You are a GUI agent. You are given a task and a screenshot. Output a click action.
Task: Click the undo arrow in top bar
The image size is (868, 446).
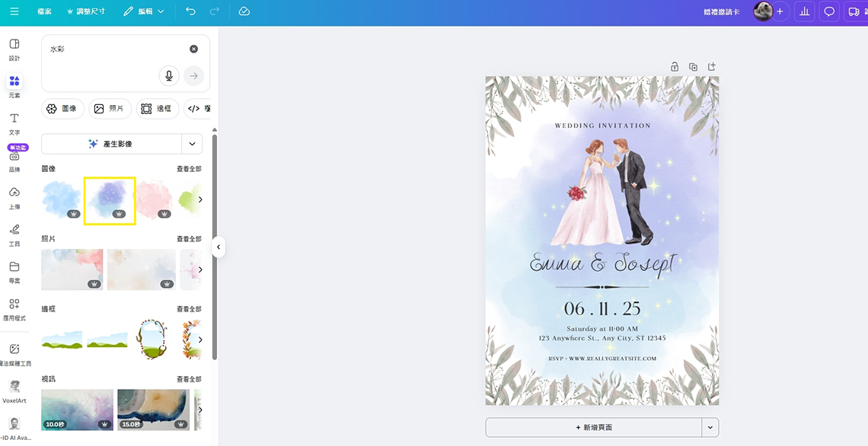tap(190, 11)
